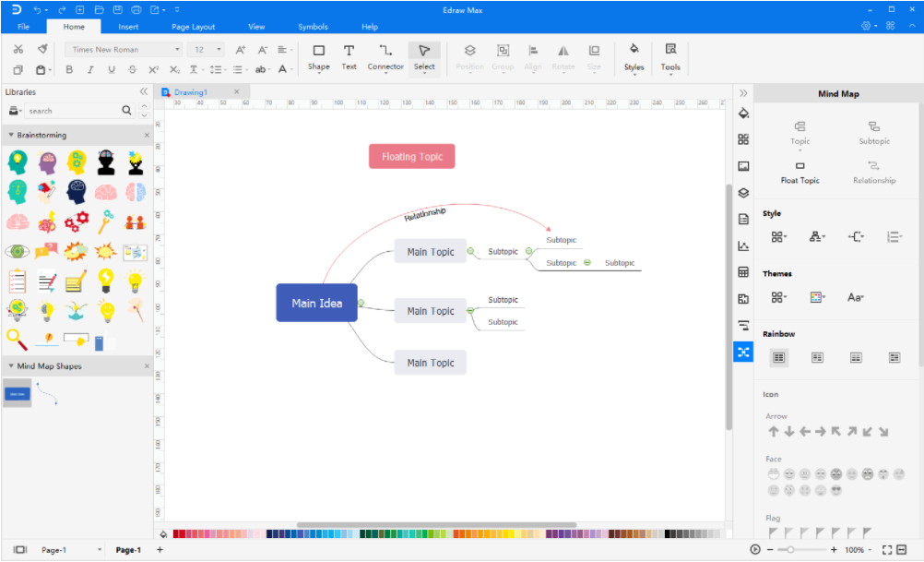Collapse the first Main Topic branch

470,251
